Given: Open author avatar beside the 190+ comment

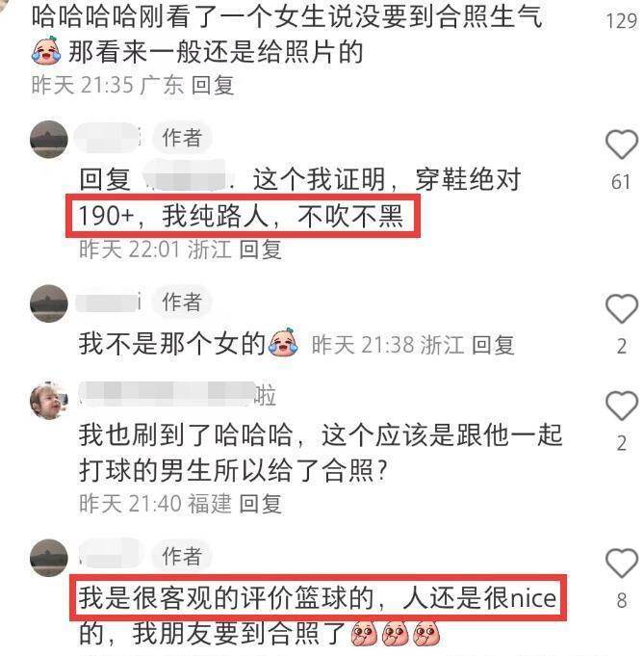Looking at the screenshot, I should [x=49, y=140].
